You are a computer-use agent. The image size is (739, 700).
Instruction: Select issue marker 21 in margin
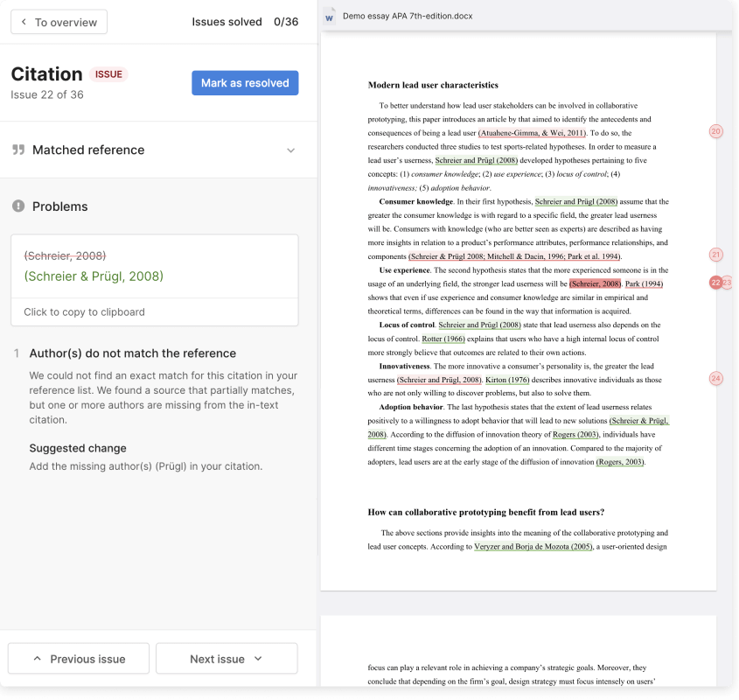(715, 255)
